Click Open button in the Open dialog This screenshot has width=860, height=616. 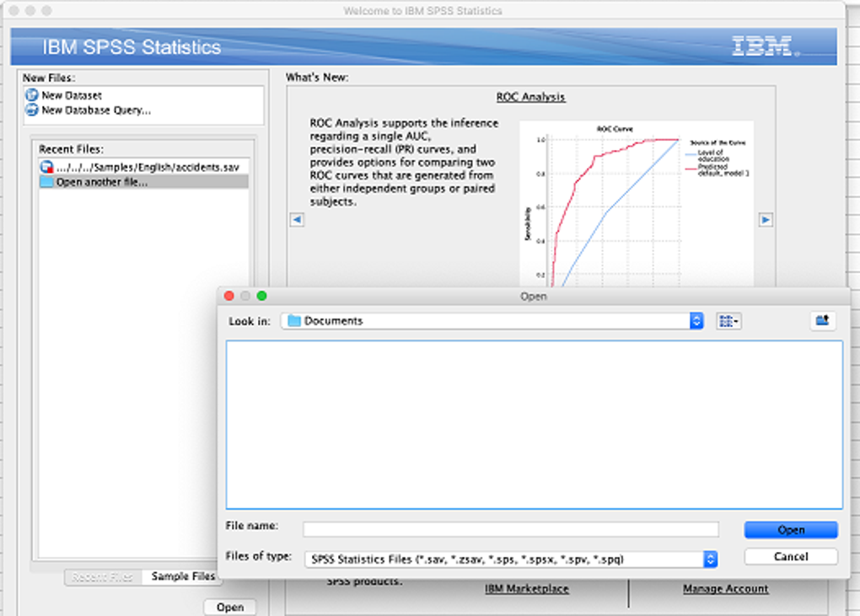point(791,530)
